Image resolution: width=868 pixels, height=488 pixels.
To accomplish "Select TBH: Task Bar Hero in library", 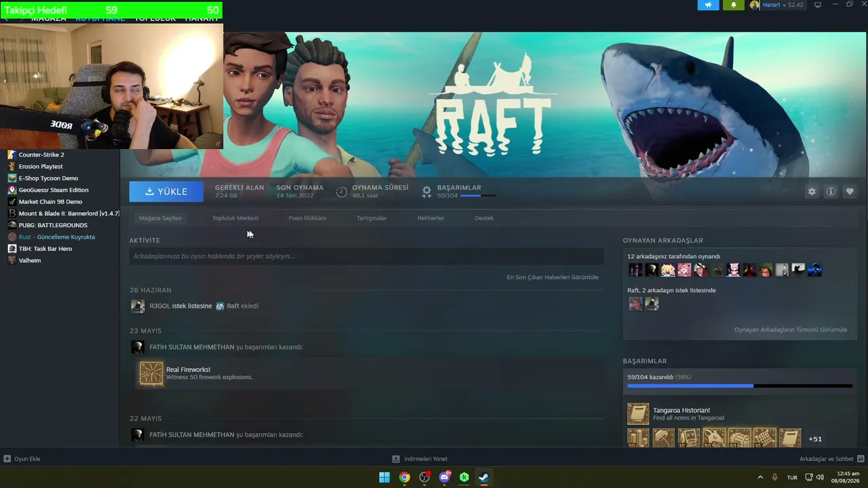I will tap(45, 249).
